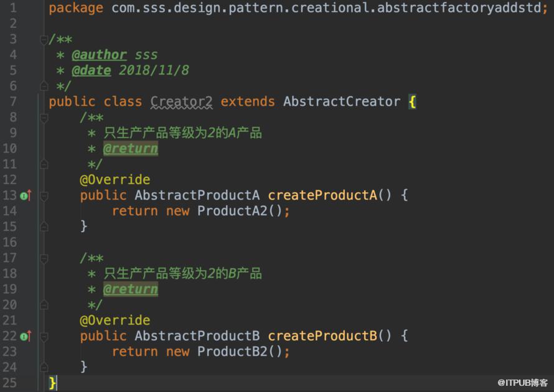The image size is (554, 392).
Task: Click the fold end marker on line 15
Action: coord(44,226)
